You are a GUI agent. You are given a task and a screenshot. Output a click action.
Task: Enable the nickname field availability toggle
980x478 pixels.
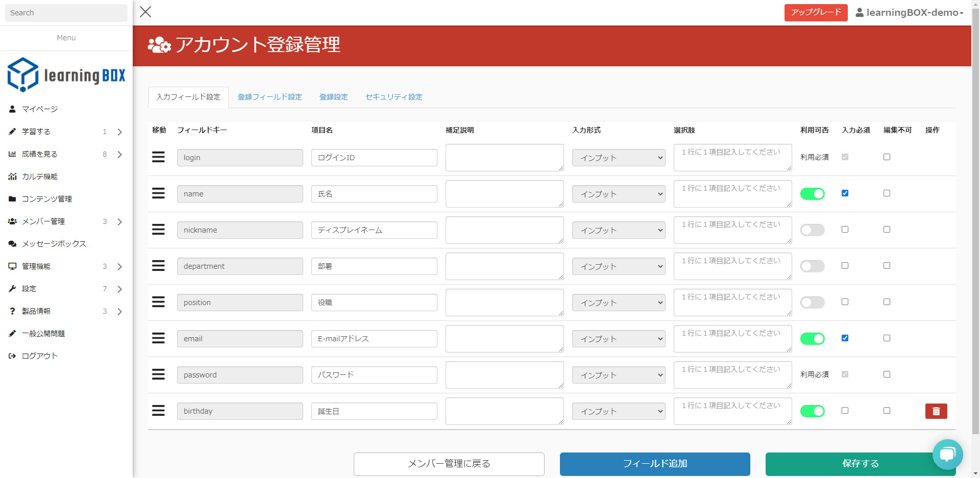(812, 230)
